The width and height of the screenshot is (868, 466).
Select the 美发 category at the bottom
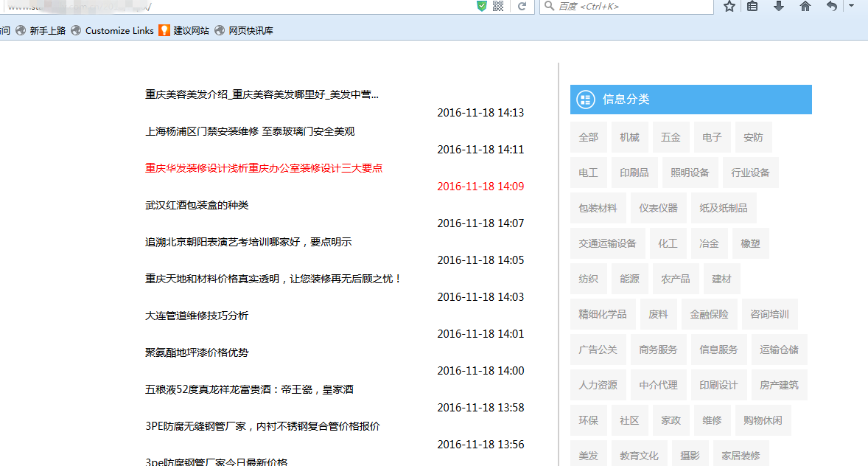pos(588,455)
